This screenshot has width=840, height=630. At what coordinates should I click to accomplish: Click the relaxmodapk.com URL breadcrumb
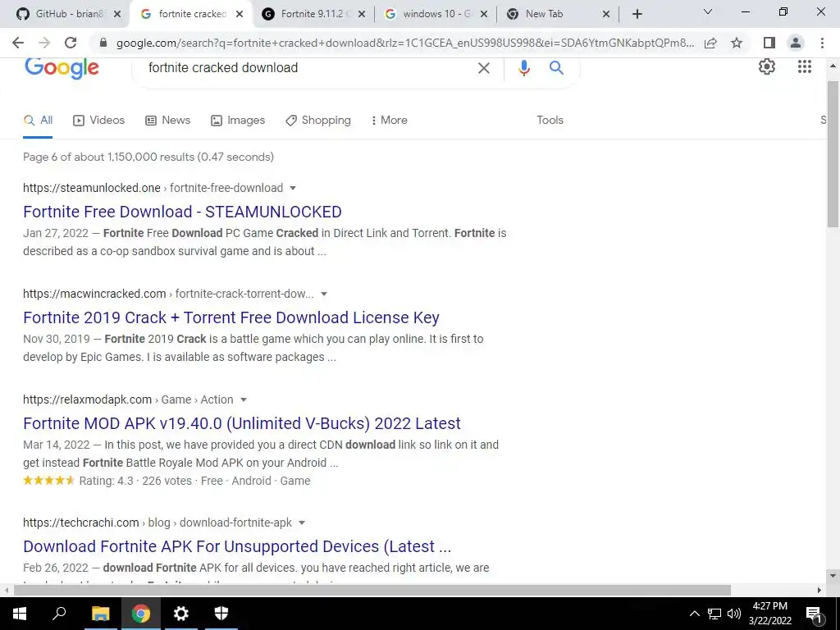tap(128, 400)
